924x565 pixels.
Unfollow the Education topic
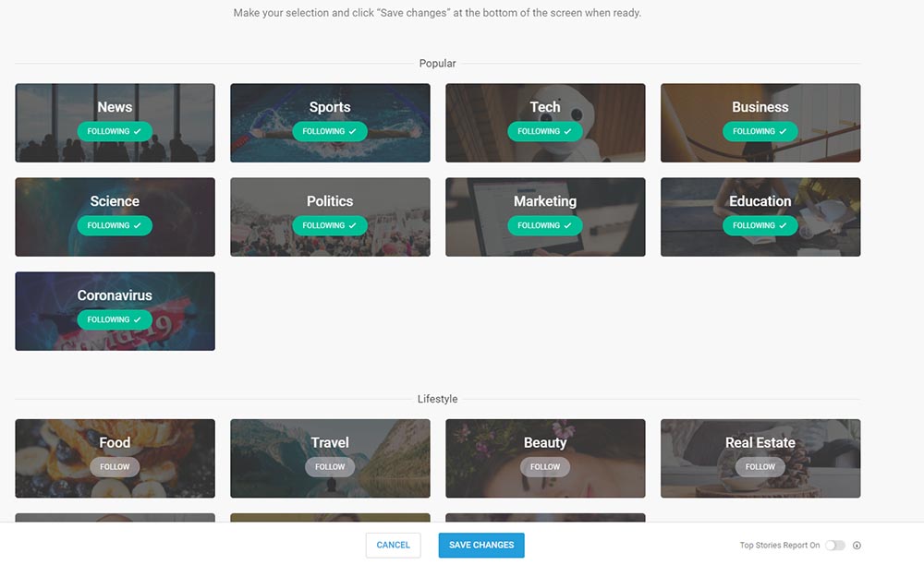(760, 225)
